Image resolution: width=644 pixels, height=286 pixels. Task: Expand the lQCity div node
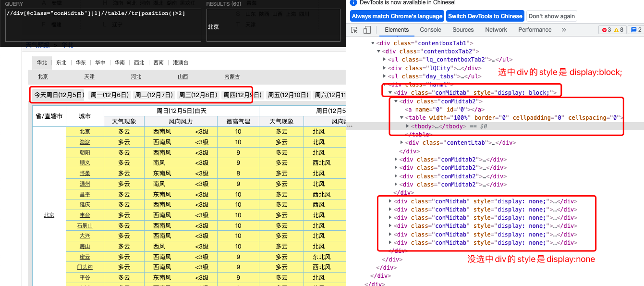coord(385,68)
